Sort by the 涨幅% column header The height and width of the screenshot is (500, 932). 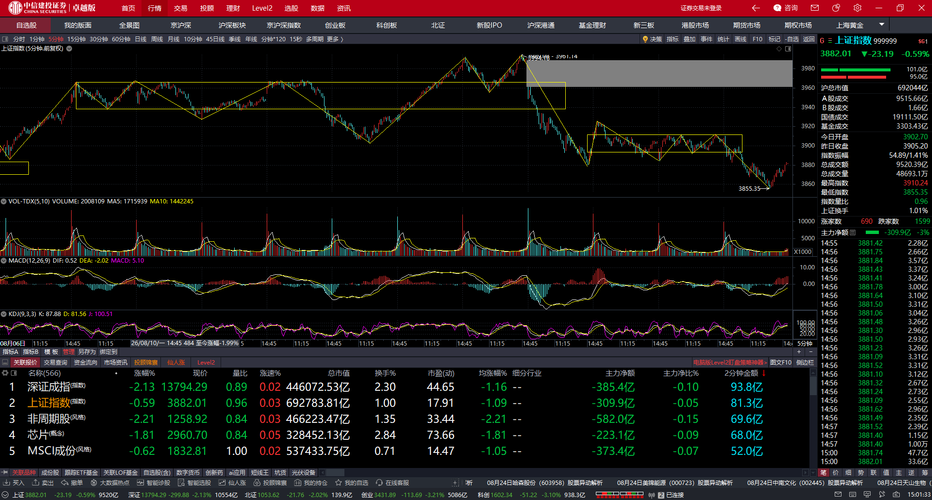(x=144, y=373)
